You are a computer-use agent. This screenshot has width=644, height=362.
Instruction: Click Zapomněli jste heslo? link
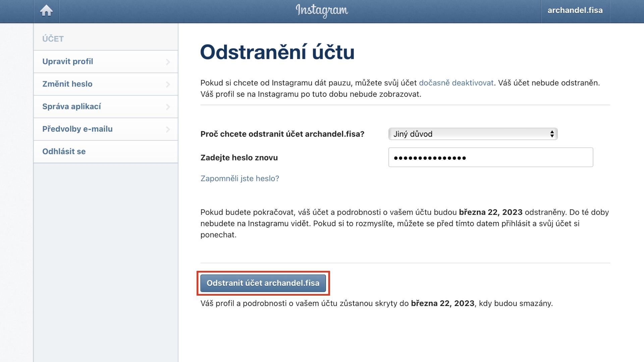240,178
